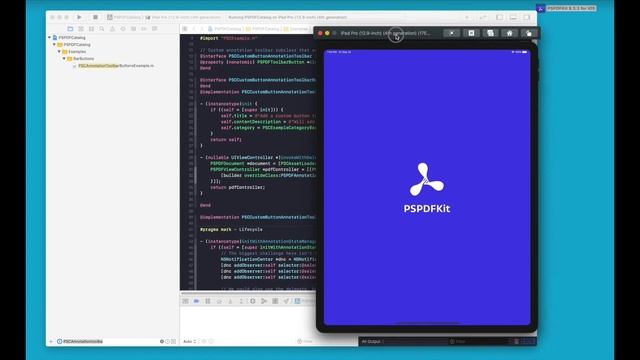Screen dimensions: 640x360
Task: Stop the running app in Xcode
Action: pos(95,17)
